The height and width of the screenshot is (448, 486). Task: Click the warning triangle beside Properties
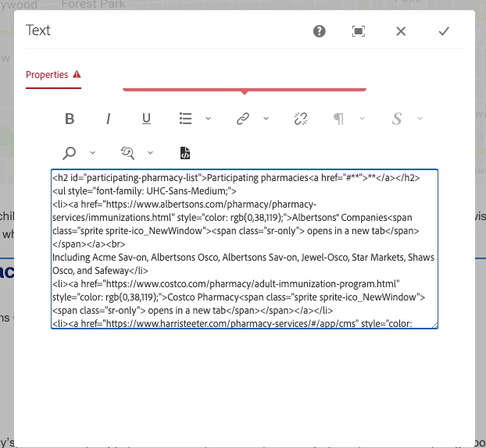point(77,74)
